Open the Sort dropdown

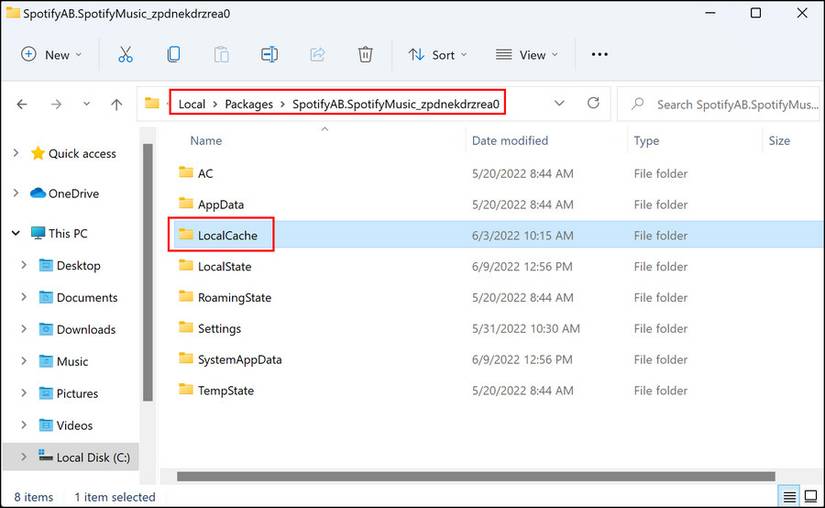438,55
